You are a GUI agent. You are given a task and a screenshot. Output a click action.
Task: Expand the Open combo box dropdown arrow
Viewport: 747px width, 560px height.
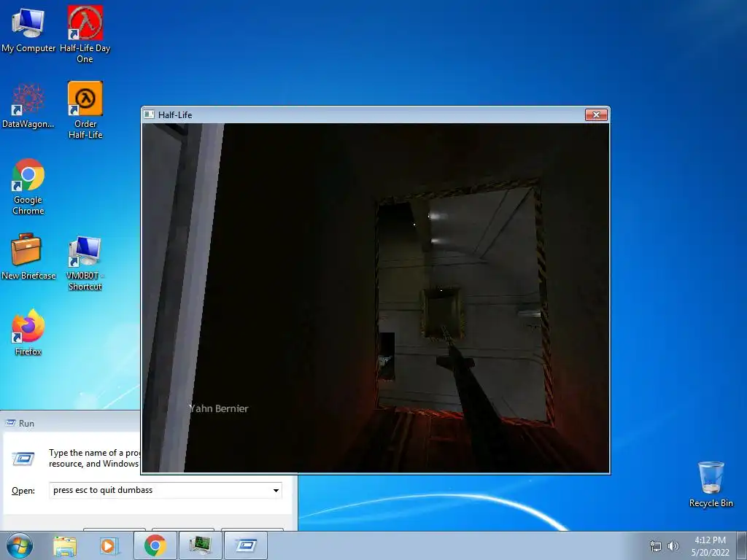coord(275,491)
